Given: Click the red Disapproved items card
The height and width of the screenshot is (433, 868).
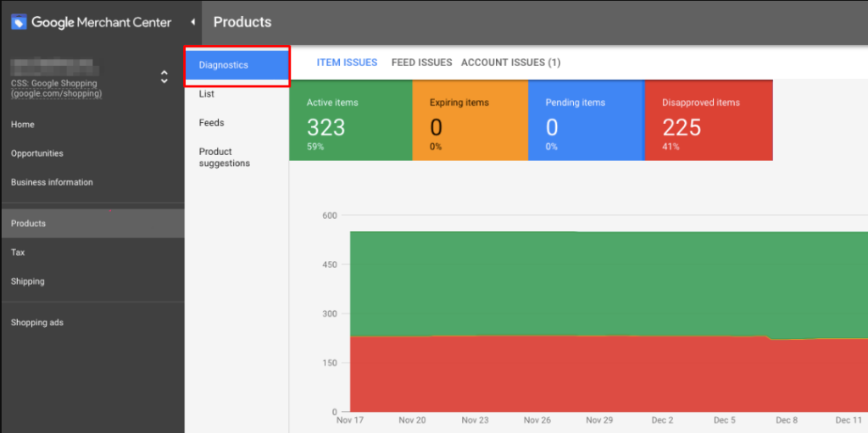Looking at the screenshot, I should coord(709,120).
